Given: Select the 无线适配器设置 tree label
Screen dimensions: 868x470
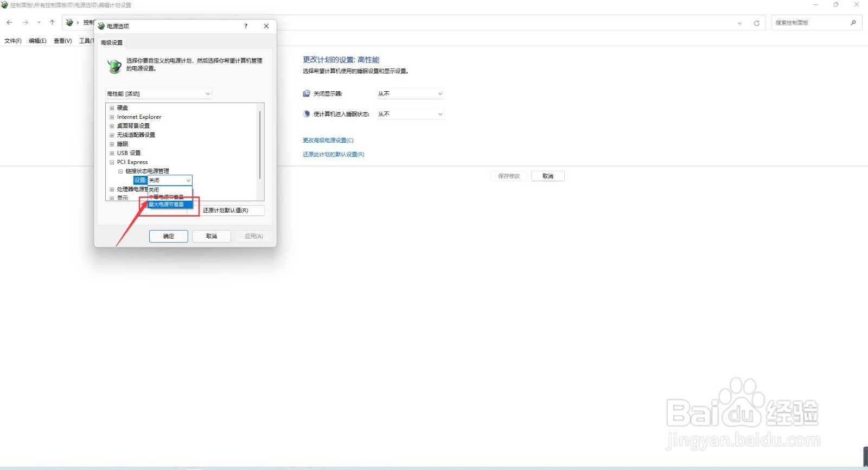Looking at the screenshot, I should click(136, 135).
